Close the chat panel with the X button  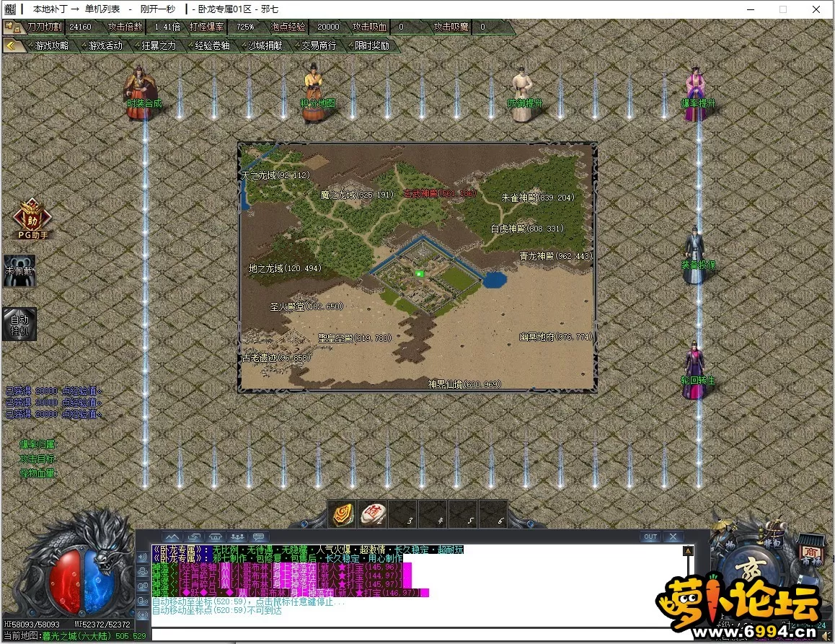tap(673, 537)
